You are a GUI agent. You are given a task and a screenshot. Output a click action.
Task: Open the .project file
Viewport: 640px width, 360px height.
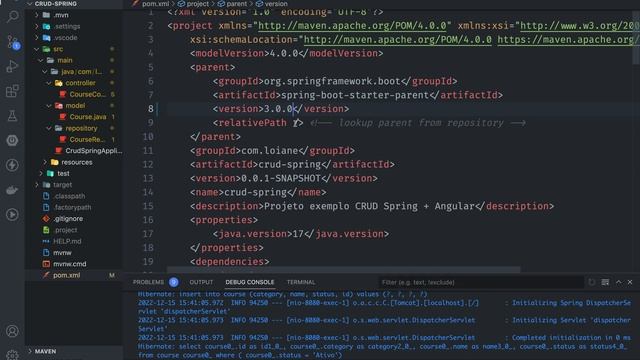tap(65, 230)
